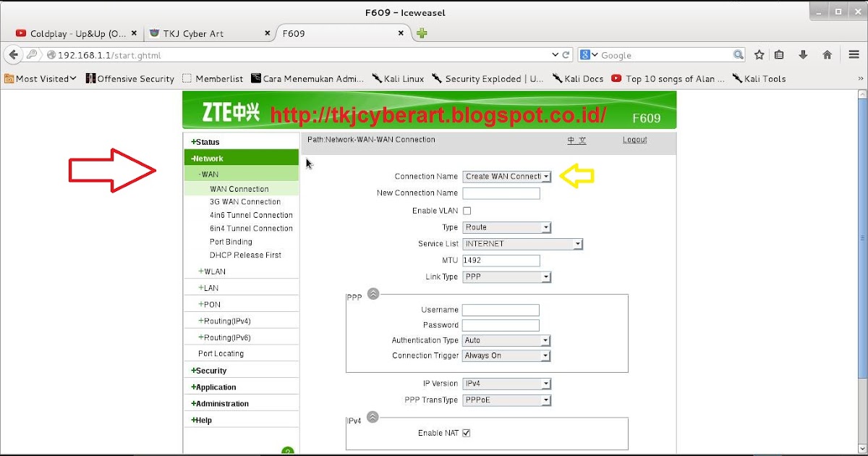Image resolution: width=868 pixels, height=456 pixels.
Task: Open Kali Tools bookmark
Action: 759,79
